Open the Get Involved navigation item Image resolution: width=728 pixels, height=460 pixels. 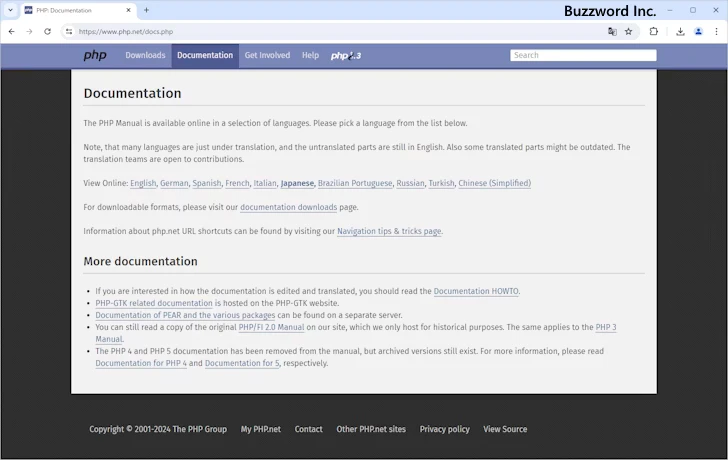[267, 55]
